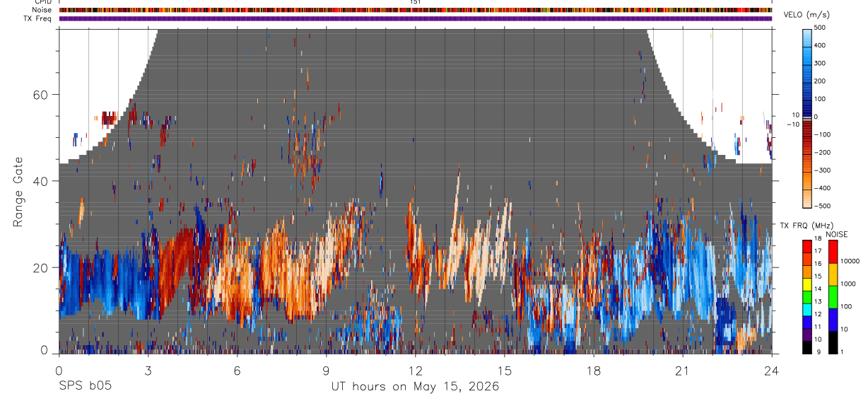
Task: Click the TX Freq row label at top
Action: [x=38, y=18]
